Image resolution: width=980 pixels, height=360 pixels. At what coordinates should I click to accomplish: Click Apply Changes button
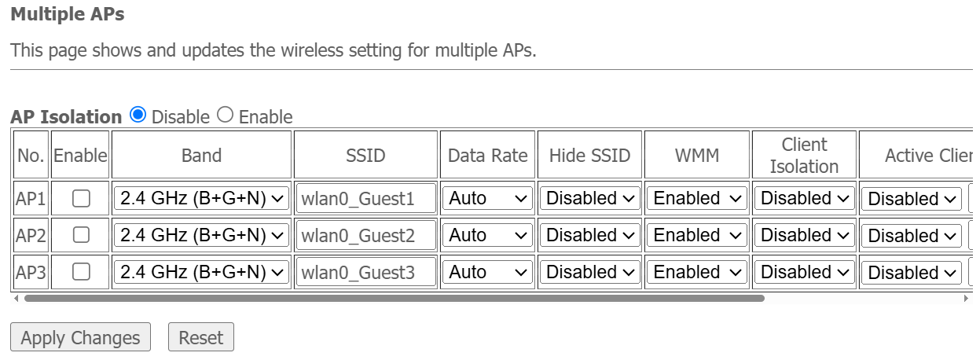80,338
